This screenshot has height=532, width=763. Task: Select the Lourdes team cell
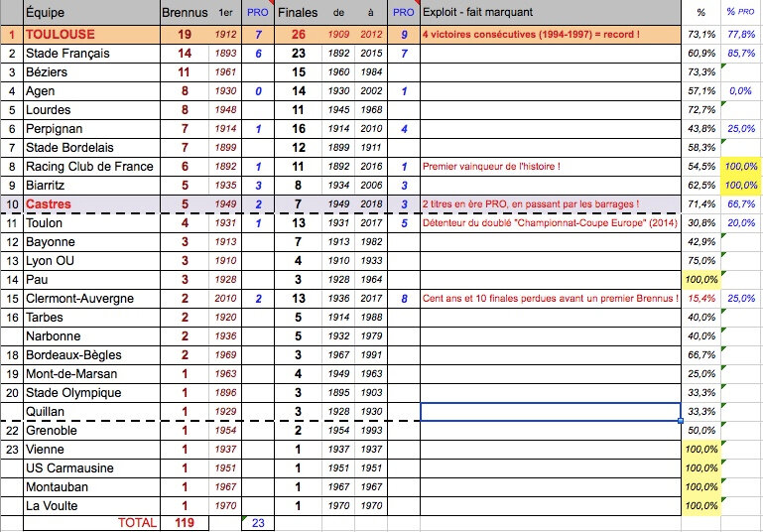click(91, 110)
